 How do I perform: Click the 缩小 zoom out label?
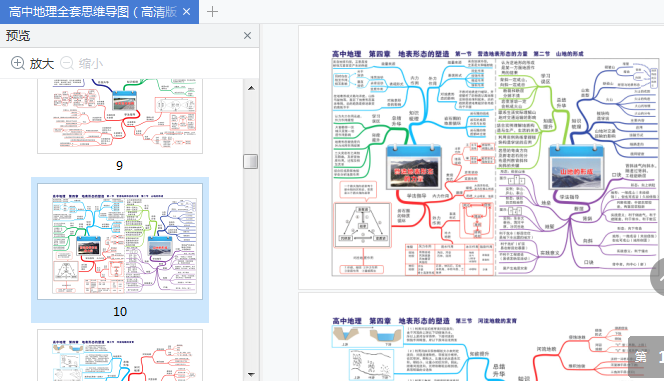tap(91, 64)
